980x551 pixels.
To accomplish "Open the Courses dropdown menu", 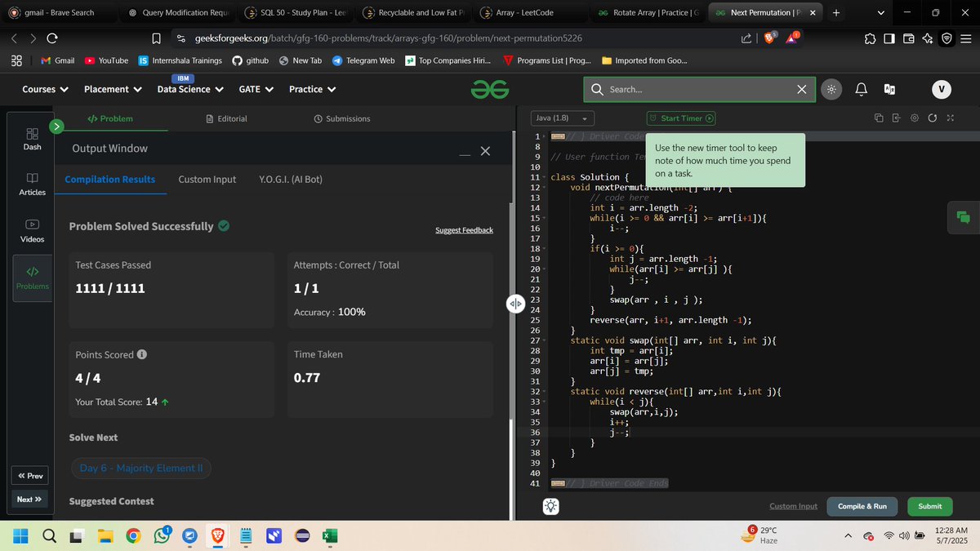I will tap(44, 89).
